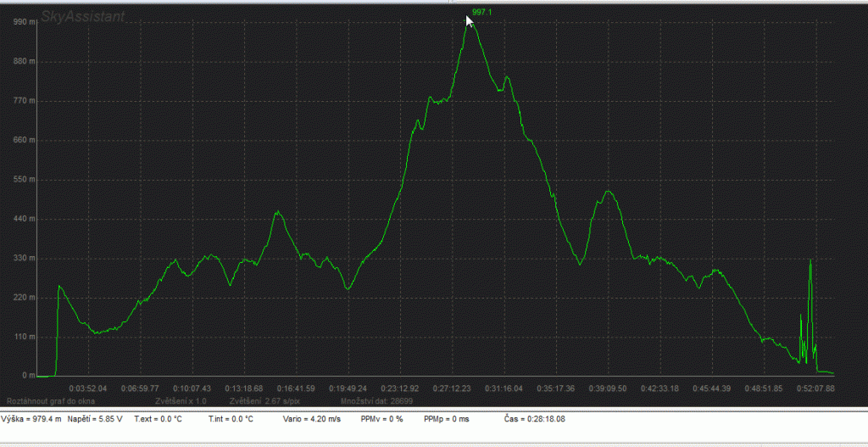The width and height of the screenshot is (868, 447).
Task: Click the "Zvětšení x 1.0" zoom indicator
Action: [181, 399]
